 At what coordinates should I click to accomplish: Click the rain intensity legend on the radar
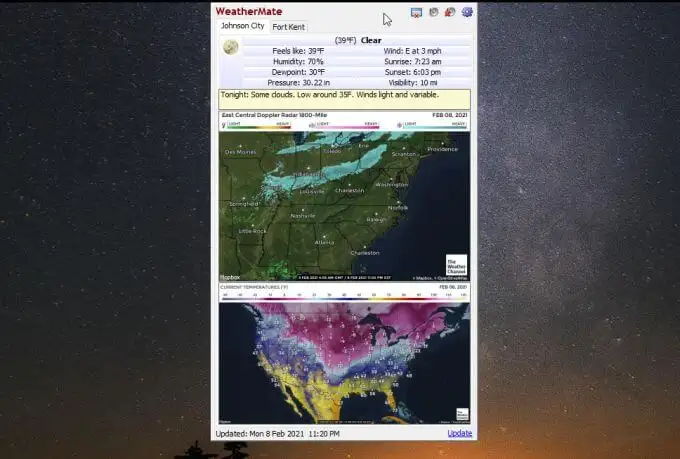pos(256,125)
